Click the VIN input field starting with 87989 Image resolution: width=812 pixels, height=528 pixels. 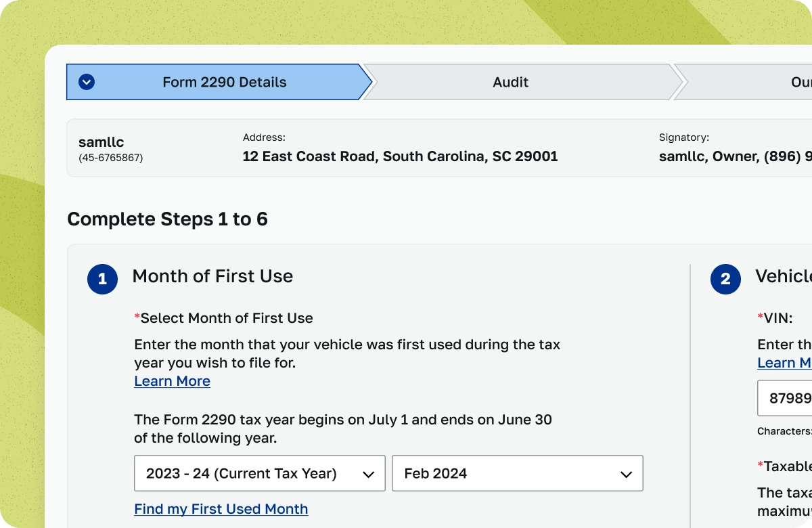(x=784, y=398)
